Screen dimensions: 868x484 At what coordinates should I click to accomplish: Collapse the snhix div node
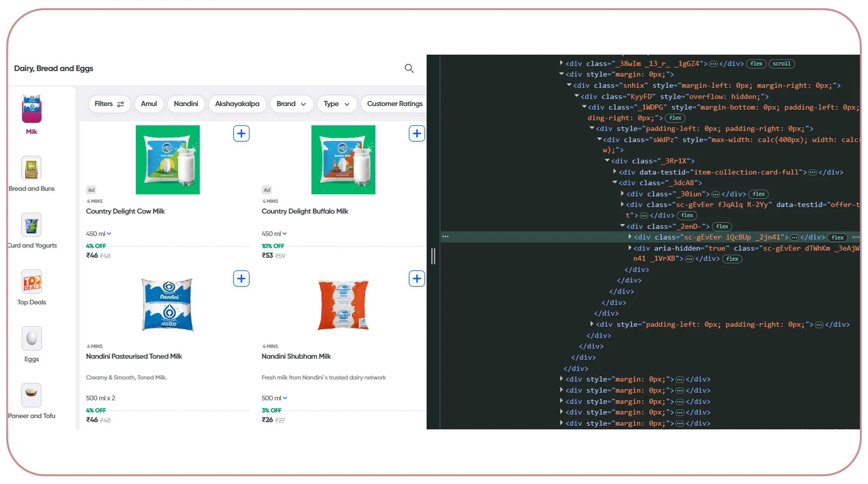[569, 85]
